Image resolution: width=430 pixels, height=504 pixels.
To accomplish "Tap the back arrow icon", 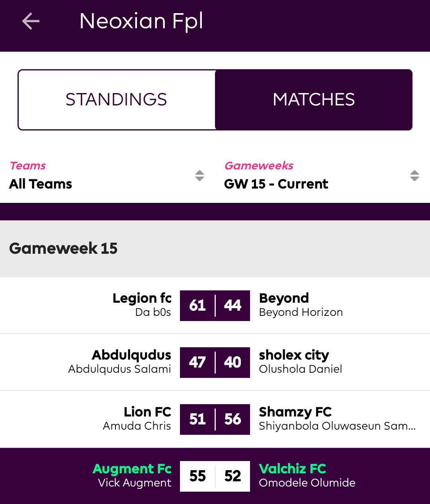I will (31, 21).
